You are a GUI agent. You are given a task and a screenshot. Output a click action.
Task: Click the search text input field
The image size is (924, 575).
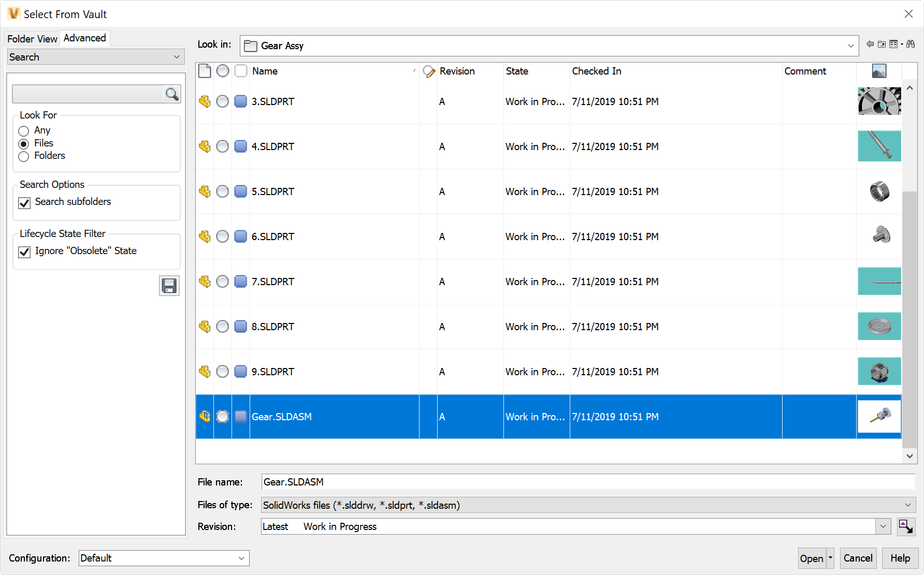pos(88,94)
